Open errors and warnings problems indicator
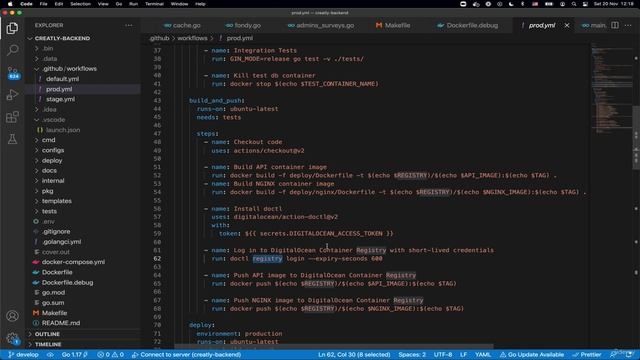The image size is (640, 360). 110,355
